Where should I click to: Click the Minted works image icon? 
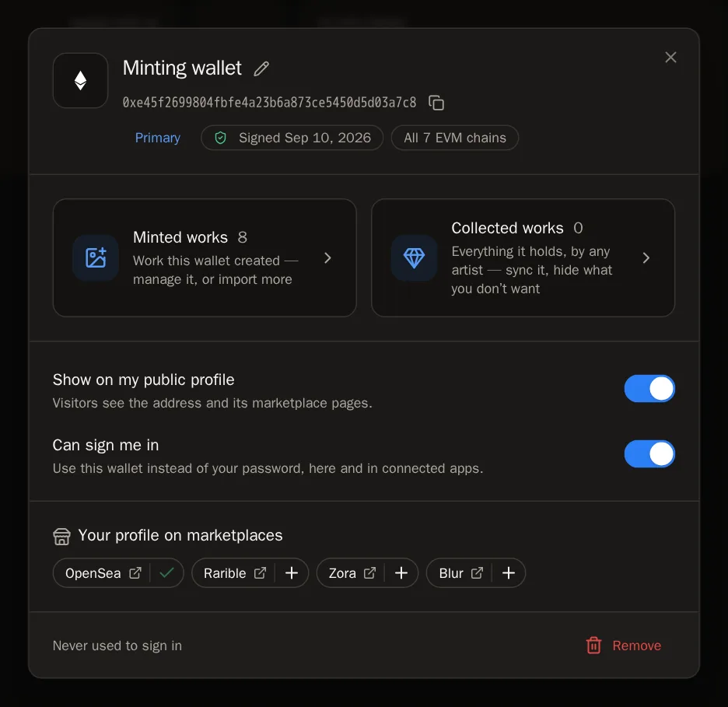coord(96,257)
